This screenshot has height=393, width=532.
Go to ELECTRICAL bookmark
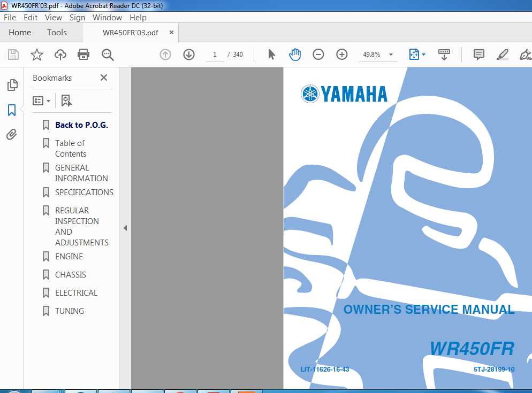tap(77, 293)
